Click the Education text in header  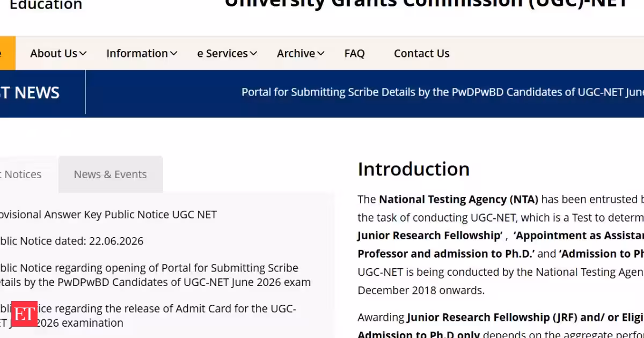[46, 5]
